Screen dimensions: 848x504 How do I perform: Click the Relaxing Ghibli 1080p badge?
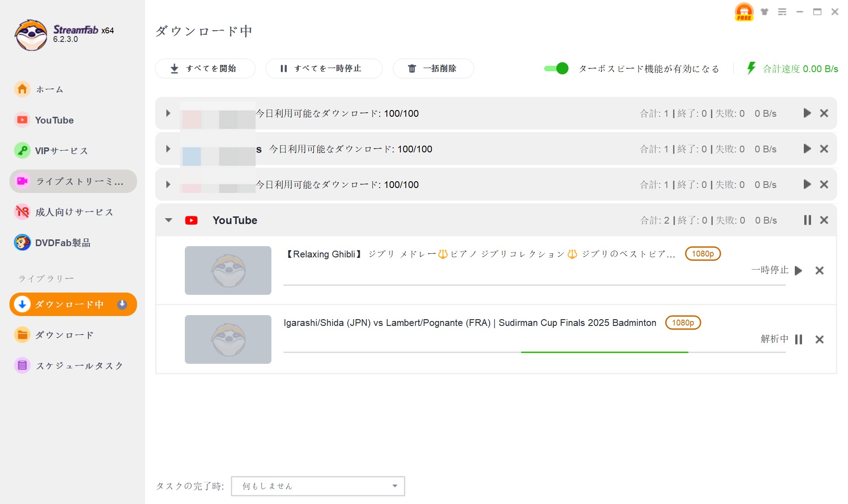click(x=703, y=254)
